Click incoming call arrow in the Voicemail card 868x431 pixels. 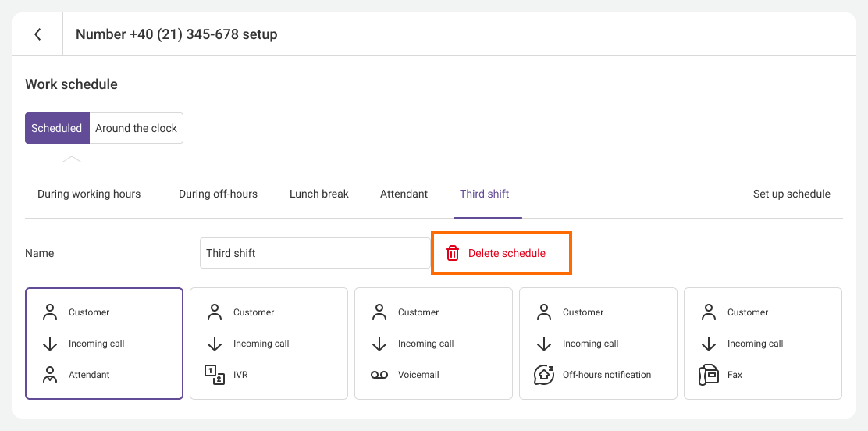coord(379,344)
